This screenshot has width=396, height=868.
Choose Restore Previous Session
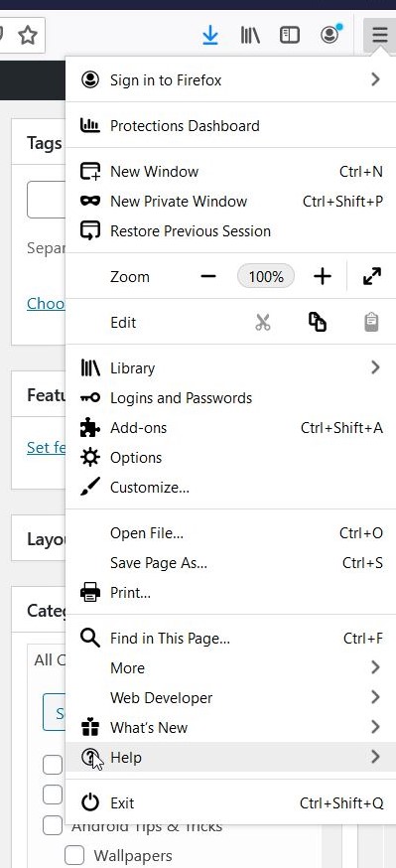(230, 231)
